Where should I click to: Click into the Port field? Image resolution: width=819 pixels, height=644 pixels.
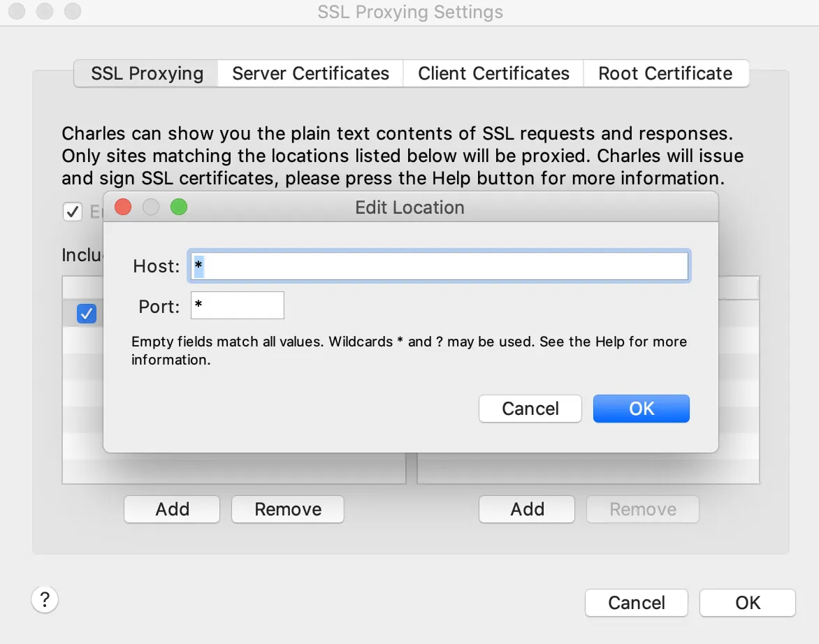point(238,305)
